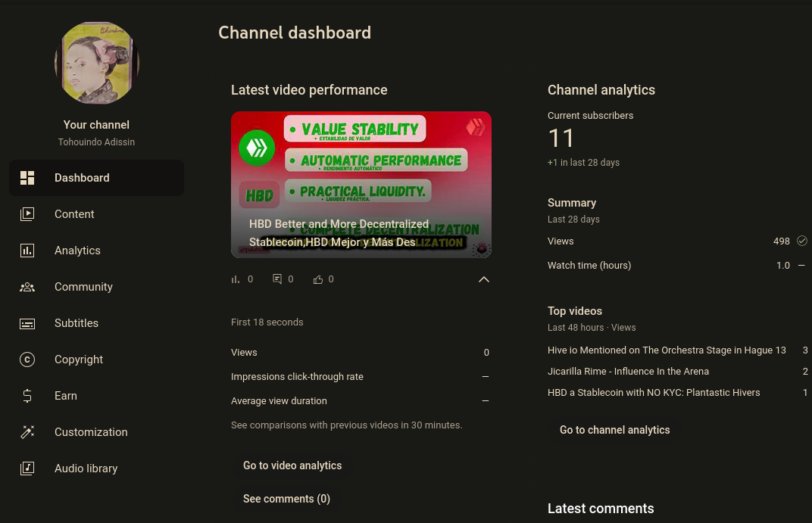The width and height of the screenshot is (812, 523).
Task: Click the Last 48 hours · Views subtitle
Action: click(592, 328)
